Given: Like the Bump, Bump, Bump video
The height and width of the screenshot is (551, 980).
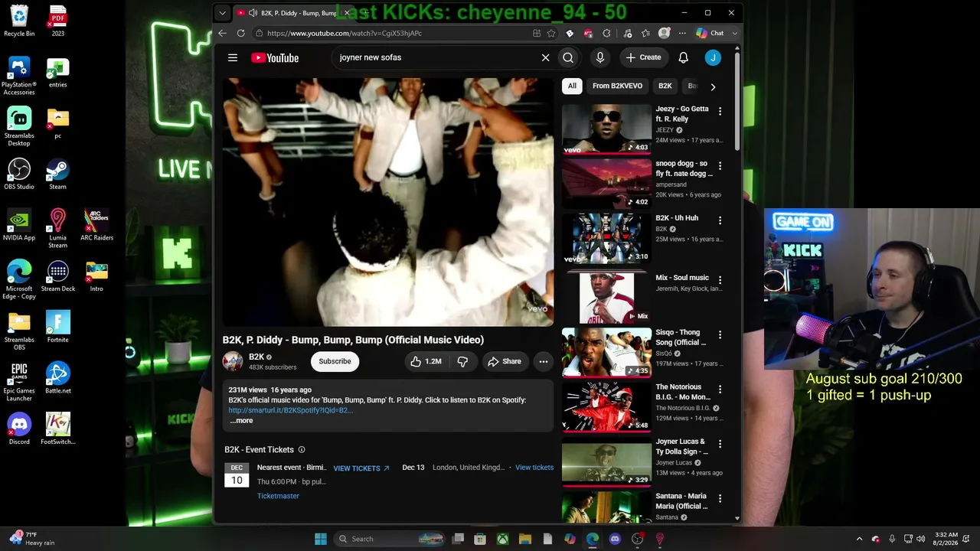Looking at the screenshot, I should click(x=426, y=361).
